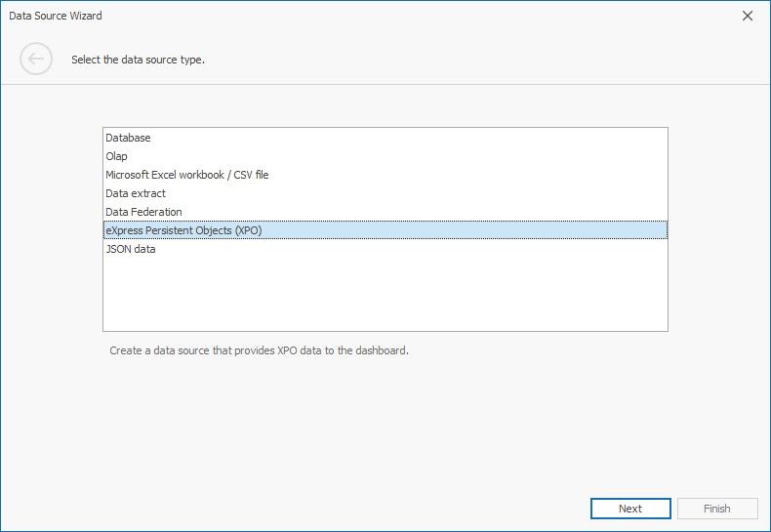
Task: Click the 'Select the data source type' heading
Action: tap(138, 60)
